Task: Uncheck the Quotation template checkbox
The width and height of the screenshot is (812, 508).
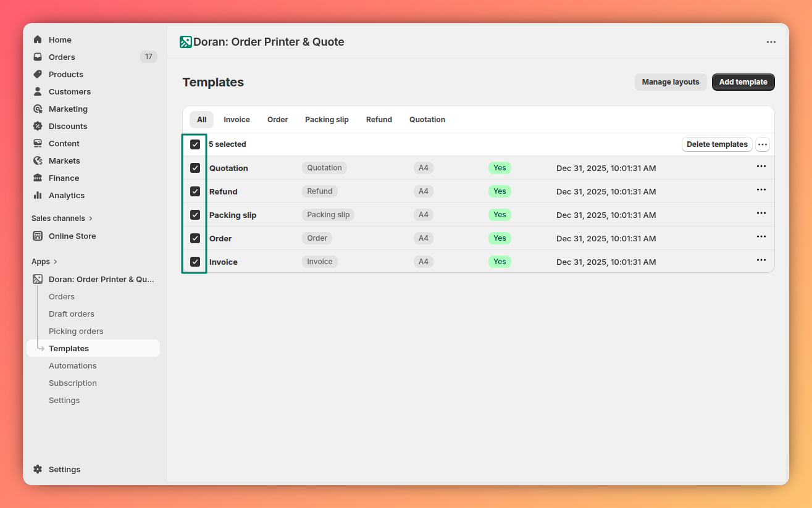Action: tap(195, 168)
